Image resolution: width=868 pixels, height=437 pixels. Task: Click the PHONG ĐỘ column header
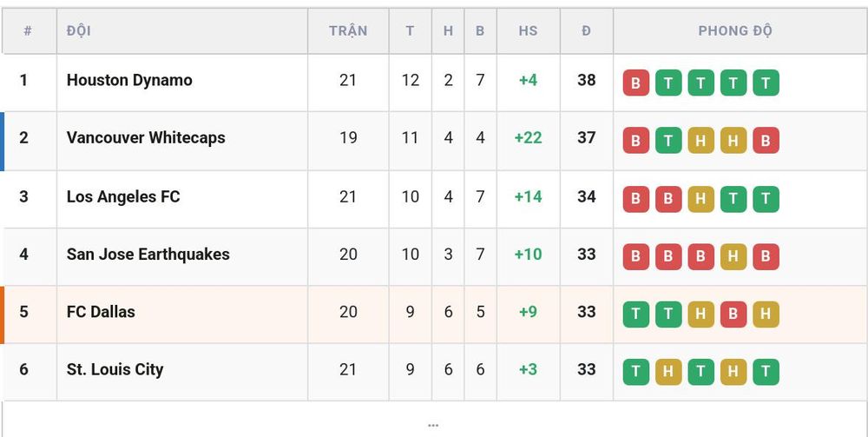coord(734,30)
